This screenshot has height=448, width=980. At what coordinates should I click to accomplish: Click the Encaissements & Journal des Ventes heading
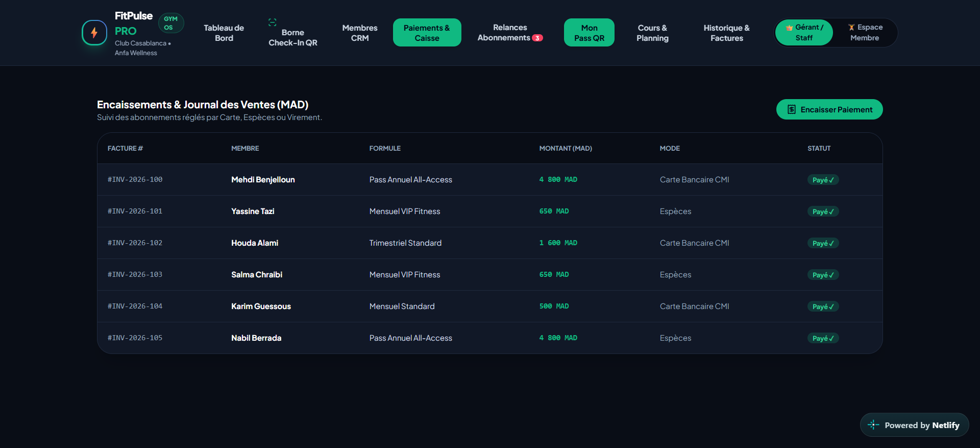point(203,105)
